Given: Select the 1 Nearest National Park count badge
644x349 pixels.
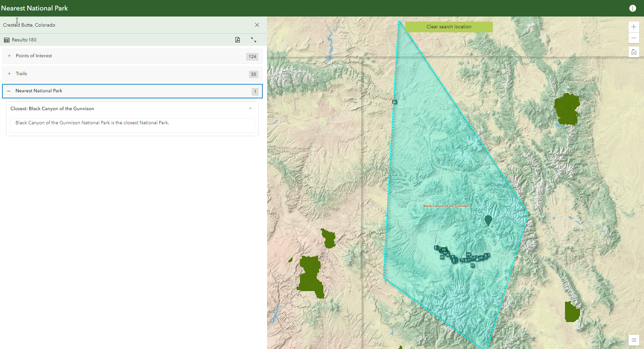Looking at the screenshot, I should point(255,91).
